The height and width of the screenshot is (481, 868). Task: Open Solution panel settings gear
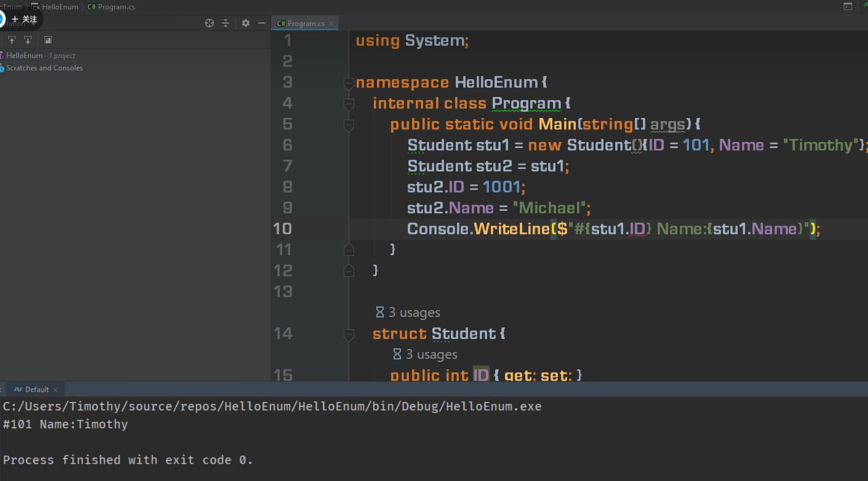point(245,23)
